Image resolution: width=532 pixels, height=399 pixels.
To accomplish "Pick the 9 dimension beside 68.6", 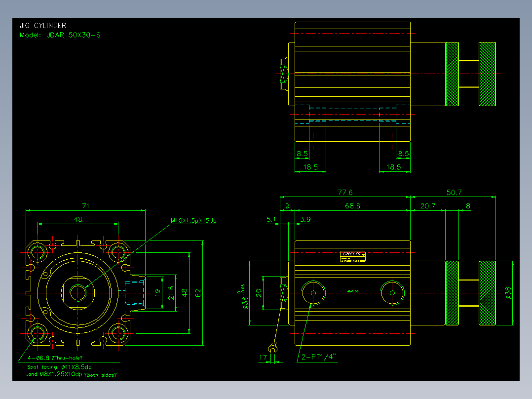I will click(288, 206).
